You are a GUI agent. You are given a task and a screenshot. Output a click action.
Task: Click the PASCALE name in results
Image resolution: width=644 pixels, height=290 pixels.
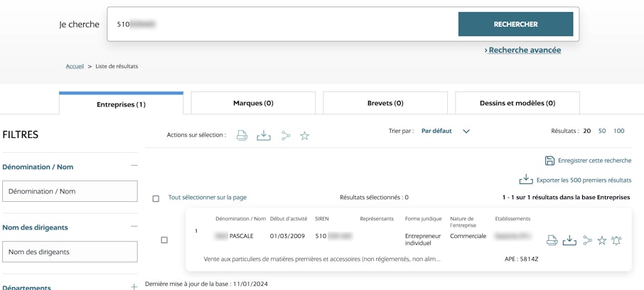click(242, 236)
